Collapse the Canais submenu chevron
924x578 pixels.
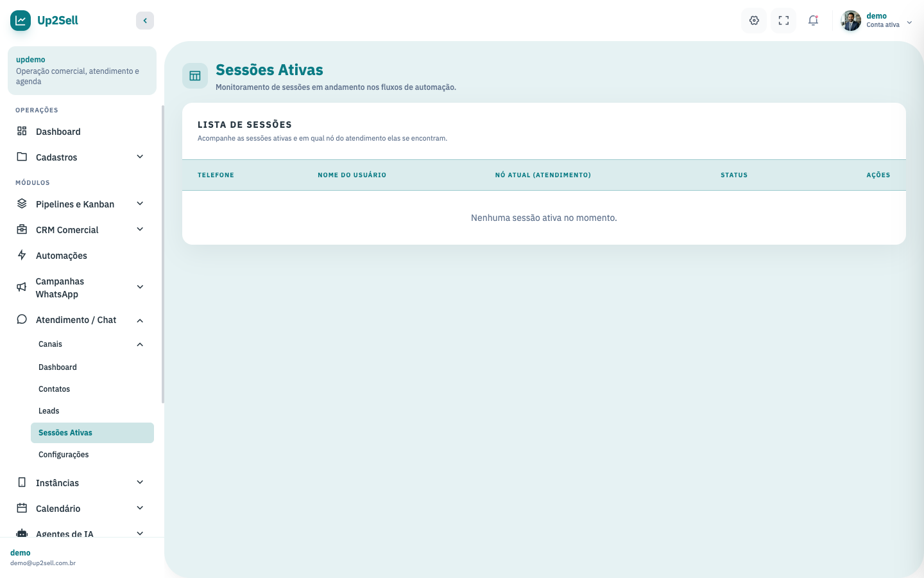(140, 344)
